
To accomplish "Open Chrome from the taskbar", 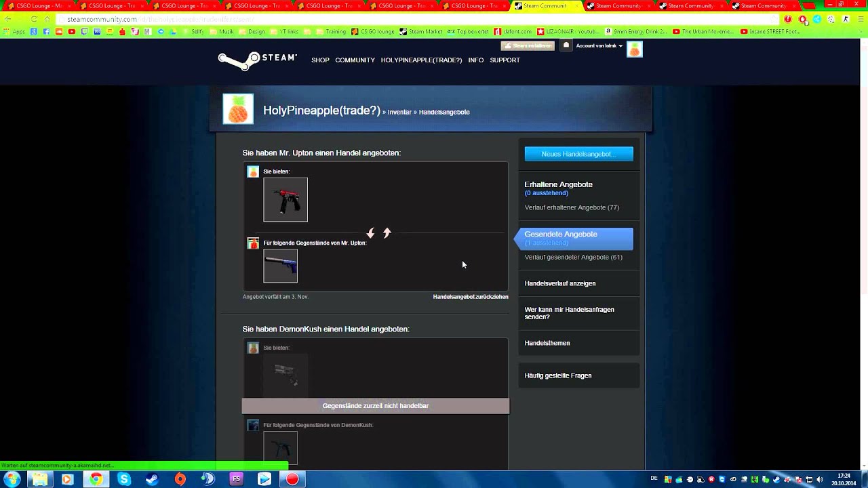I will coord(96,479).
